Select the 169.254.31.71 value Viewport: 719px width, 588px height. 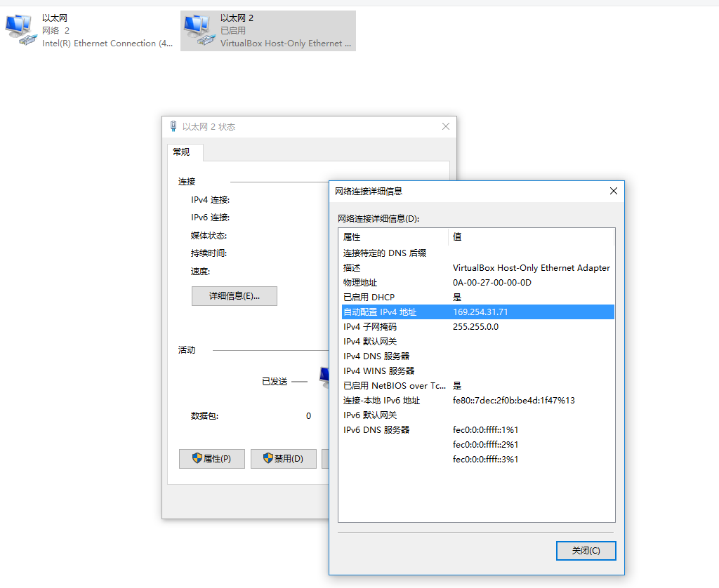pos(480,312)
